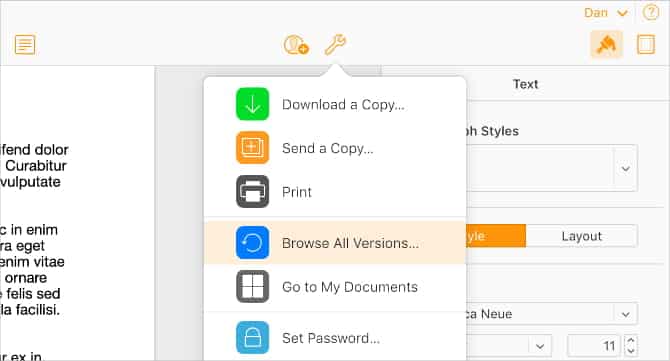Click the font size field showing 11

596,345
